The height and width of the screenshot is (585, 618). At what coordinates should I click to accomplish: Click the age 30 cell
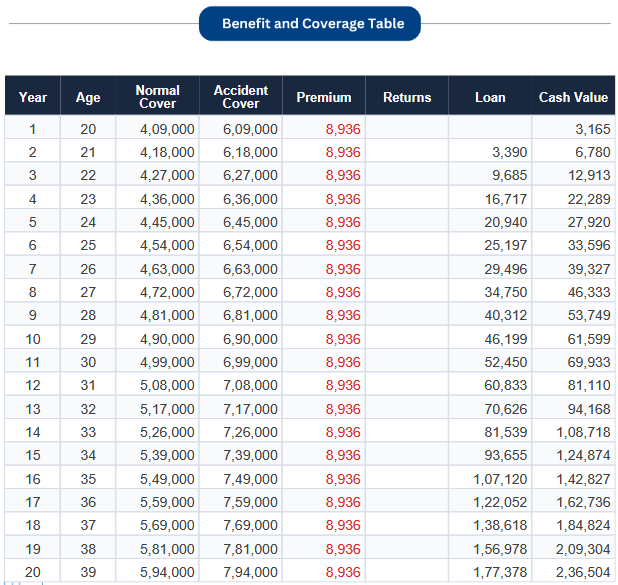88,362
